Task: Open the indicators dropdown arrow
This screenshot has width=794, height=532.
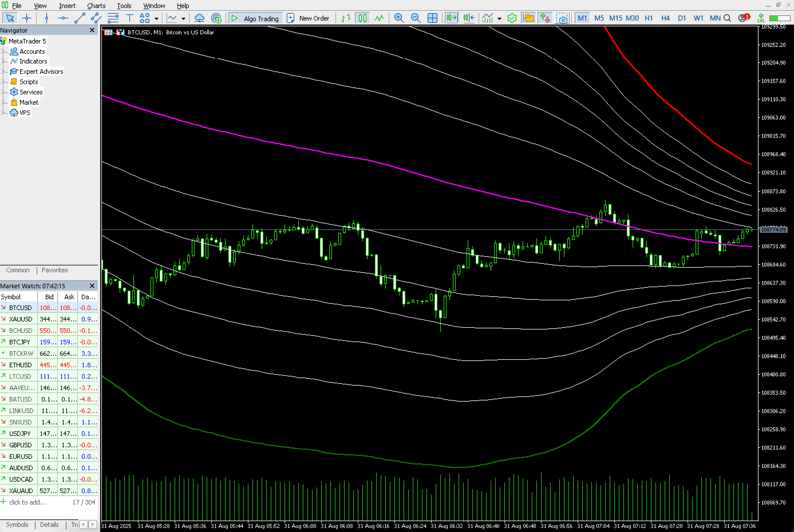Action: coord(499,18)
